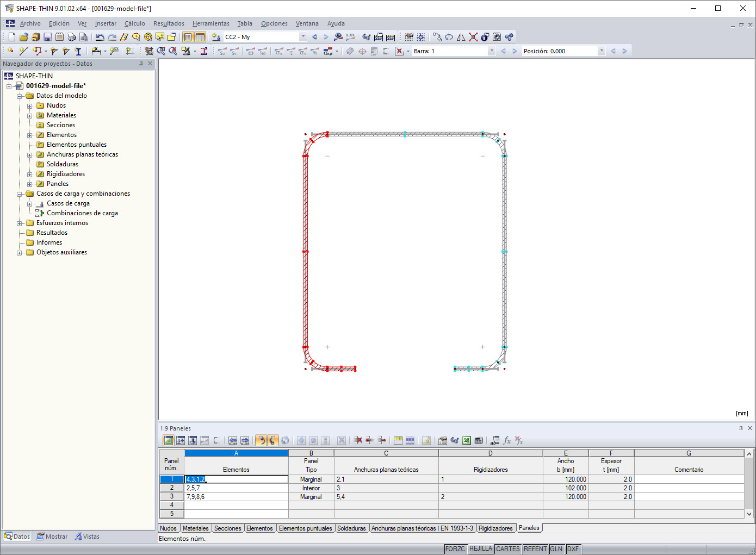Screen dimensions: 756x555
Task: Expand the Materiales tree node
Action: (x=30, y=116)
